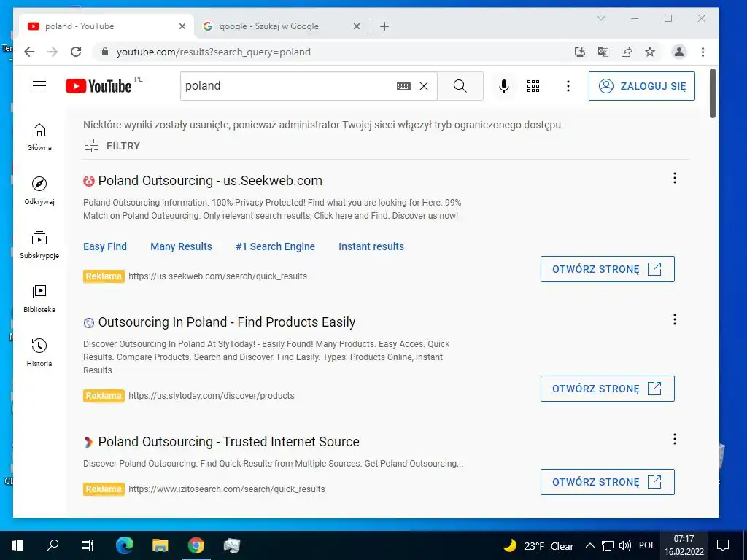This screenshot has width=747, height=560.
Task: Click the us.slytoday.com/discover/products URL
Action: pyautogui.click(x=212, y=396)
